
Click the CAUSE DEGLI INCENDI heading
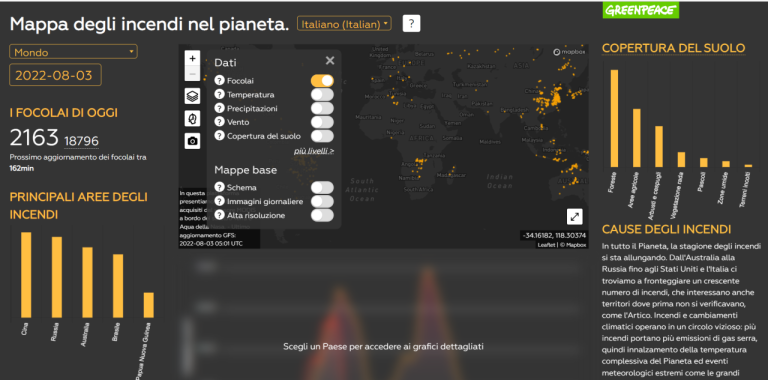[x=666, y=229]
